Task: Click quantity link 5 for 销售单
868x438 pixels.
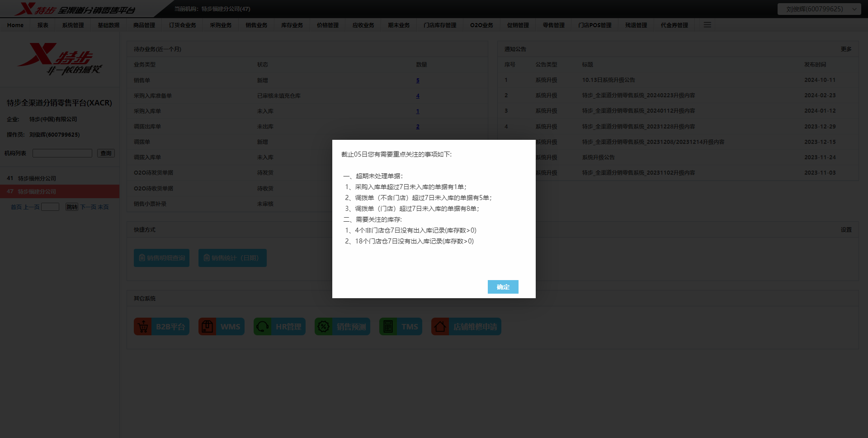Action: [x=418, y=81]
